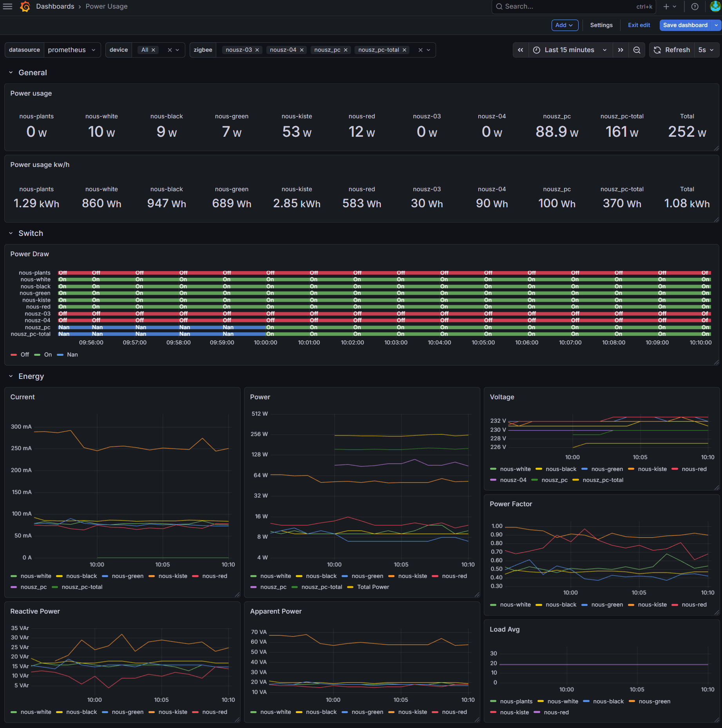
Task: Click nous-red color swatch in Voltage legend
Action: coord(675,469)
